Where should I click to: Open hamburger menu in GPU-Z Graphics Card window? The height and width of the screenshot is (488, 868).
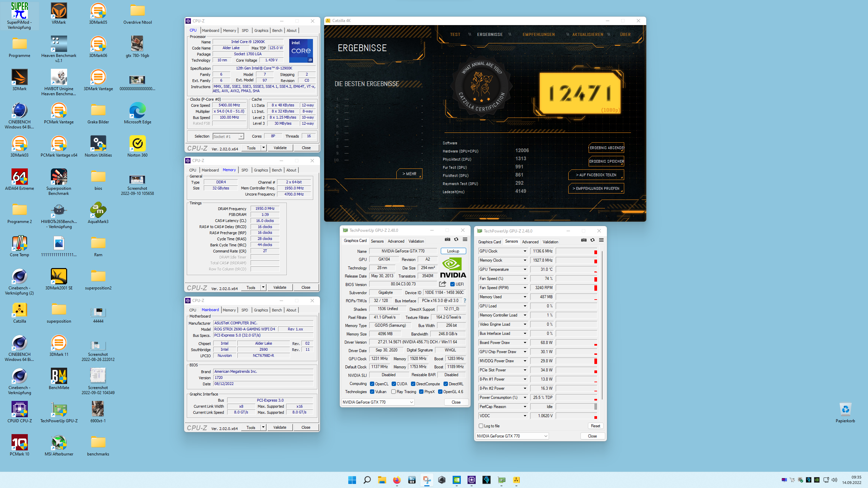tap(465, 240)
